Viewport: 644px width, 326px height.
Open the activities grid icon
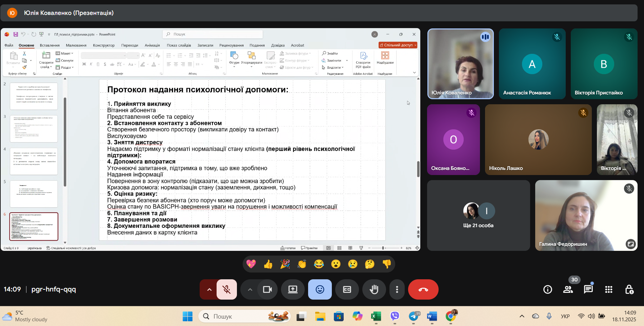tap(609, 289)
